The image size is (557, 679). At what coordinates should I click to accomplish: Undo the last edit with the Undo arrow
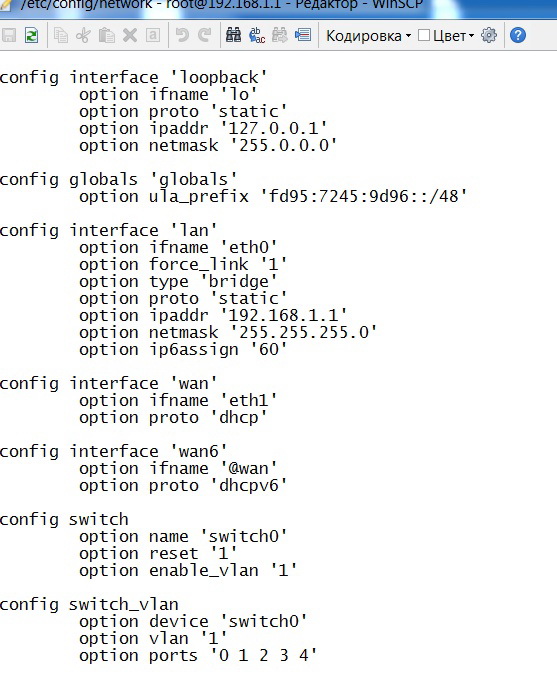(x=182, y=35)
